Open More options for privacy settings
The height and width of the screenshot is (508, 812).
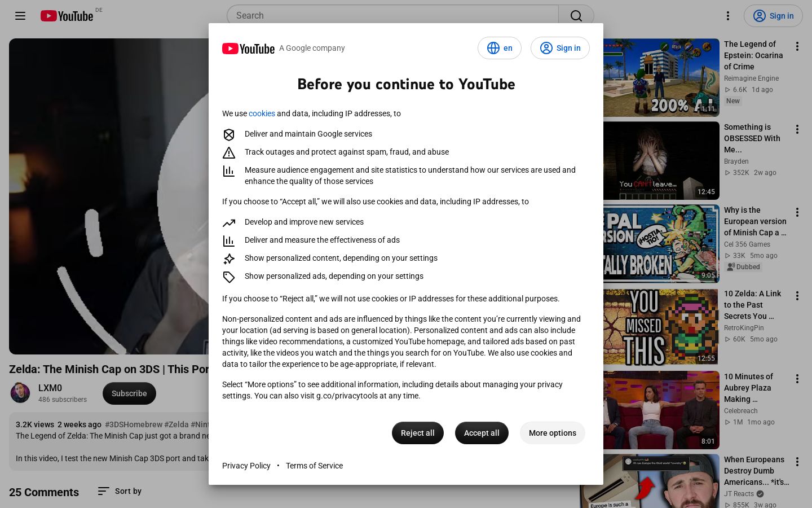point(553,433)
